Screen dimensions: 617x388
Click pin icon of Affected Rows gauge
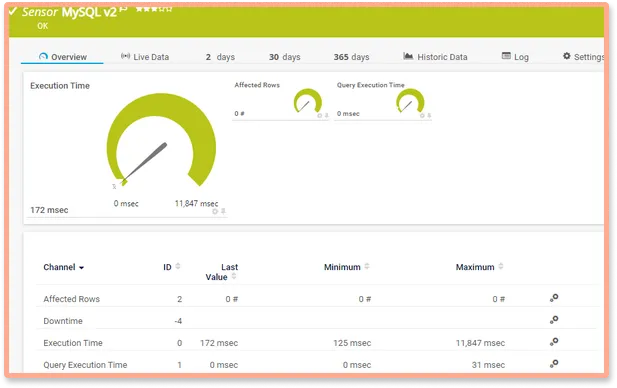(x=327, y=115)
